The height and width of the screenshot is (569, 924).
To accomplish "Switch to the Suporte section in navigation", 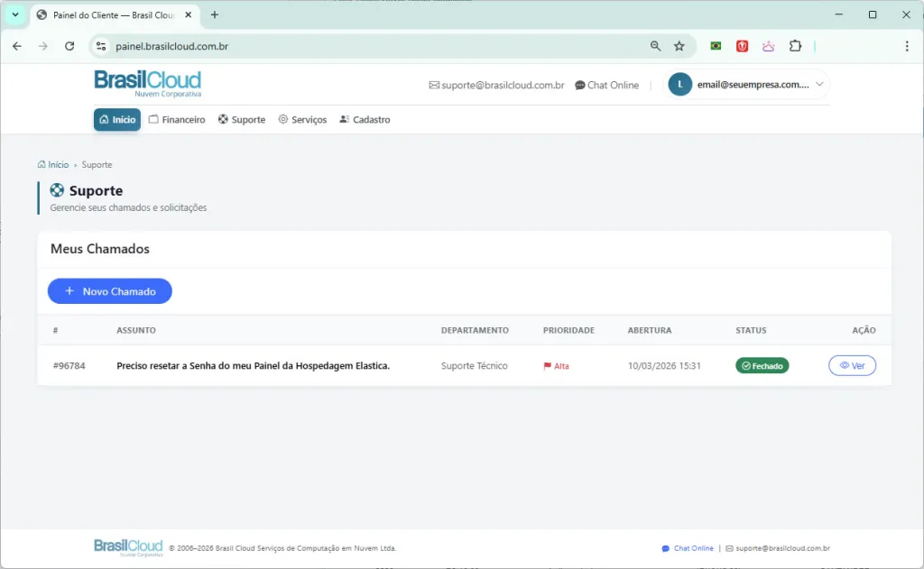I will click(241, 118).
